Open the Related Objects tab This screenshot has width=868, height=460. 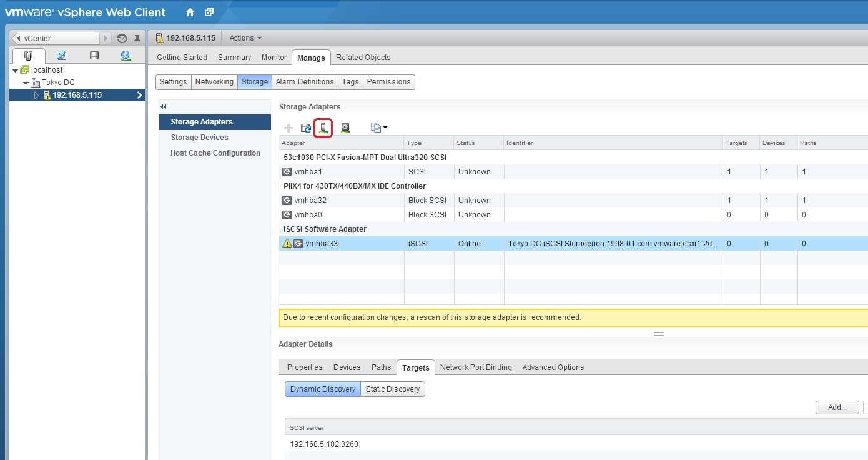tap(363, 57)
